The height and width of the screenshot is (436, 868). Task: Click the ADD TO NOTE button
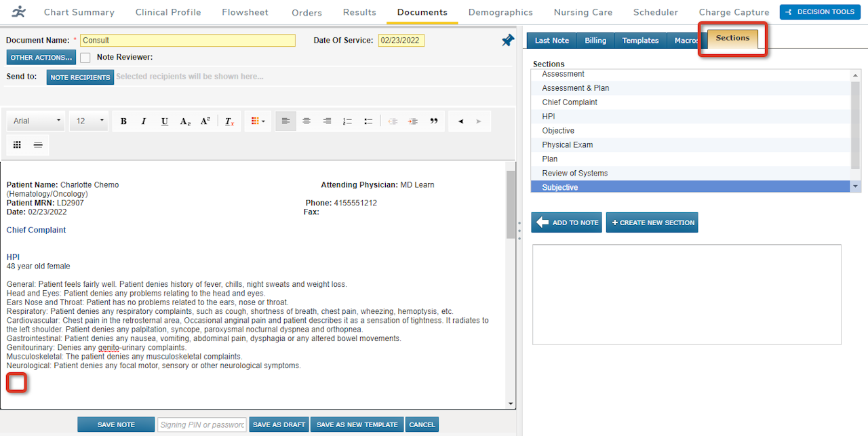pos(566,222)
